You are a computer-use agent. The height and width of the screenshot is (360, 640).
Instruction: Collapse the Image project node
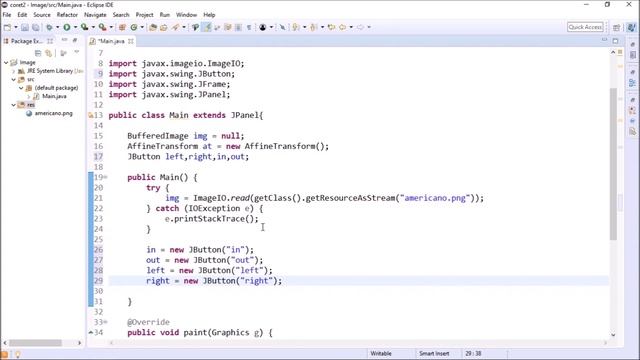click(6, 62)
